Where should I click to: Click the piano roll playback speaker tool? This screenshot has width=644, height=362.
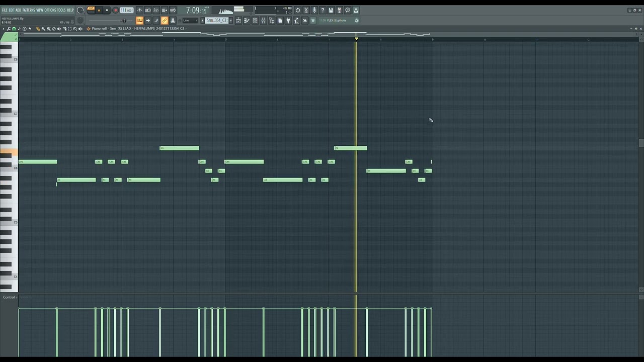coord(80,29)
